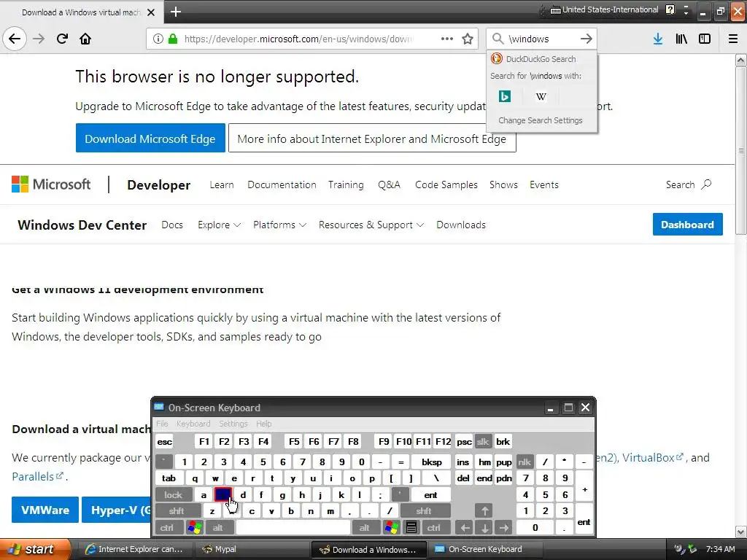Close the Download a Windows virtual machine tab
Viewport: 747px width, 560px height.
click(x=151, y=12)
